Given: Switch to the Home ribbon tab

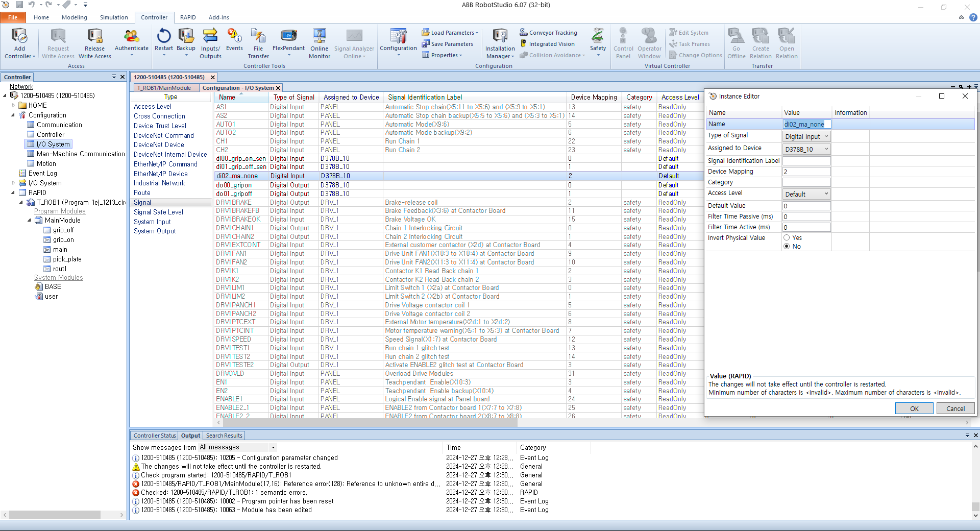Looking at the screenshot, I should (x=41, y=17).
